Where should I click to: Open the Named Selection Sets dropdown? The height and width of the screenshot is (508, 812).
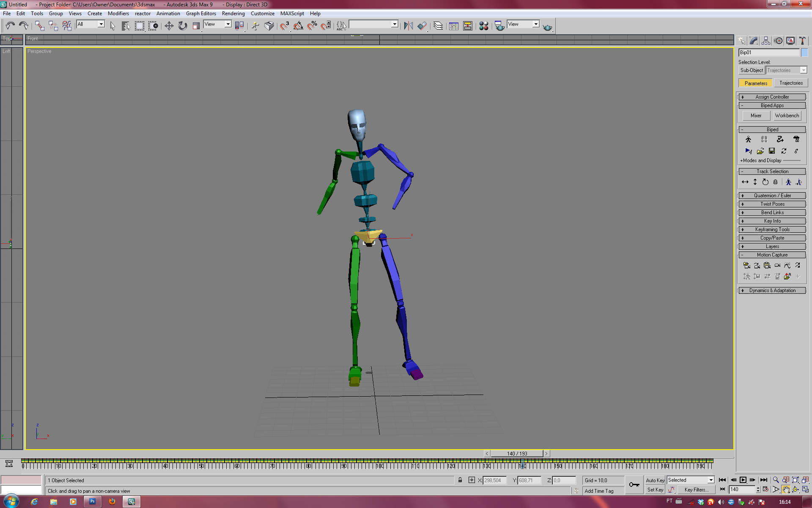(x=373, y=24)
